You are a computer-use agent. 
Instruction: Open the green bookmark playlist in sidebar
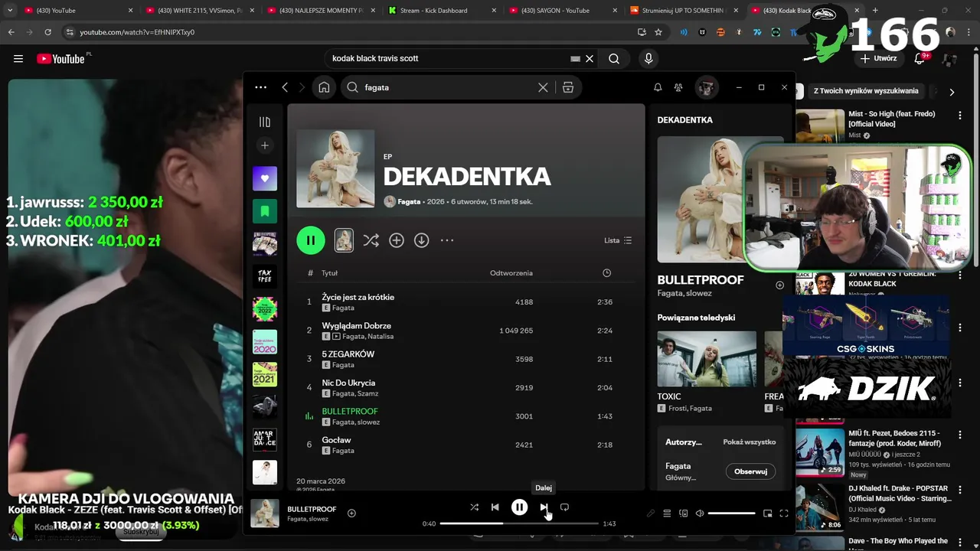265,211
